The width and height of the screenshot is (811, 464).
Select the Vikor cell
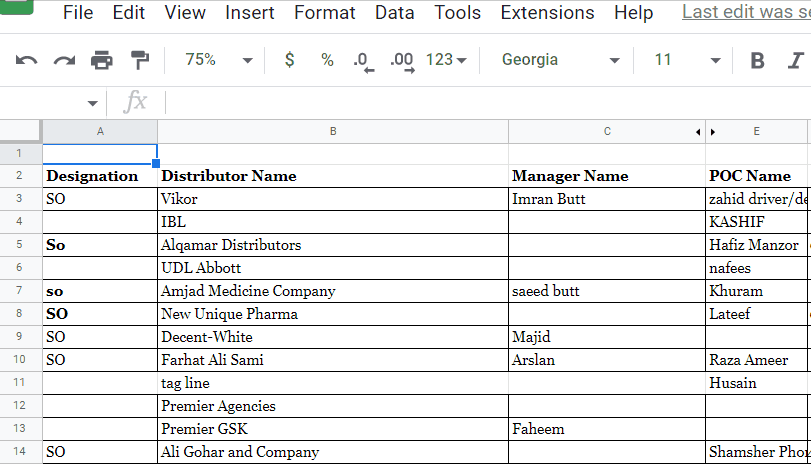333,199
